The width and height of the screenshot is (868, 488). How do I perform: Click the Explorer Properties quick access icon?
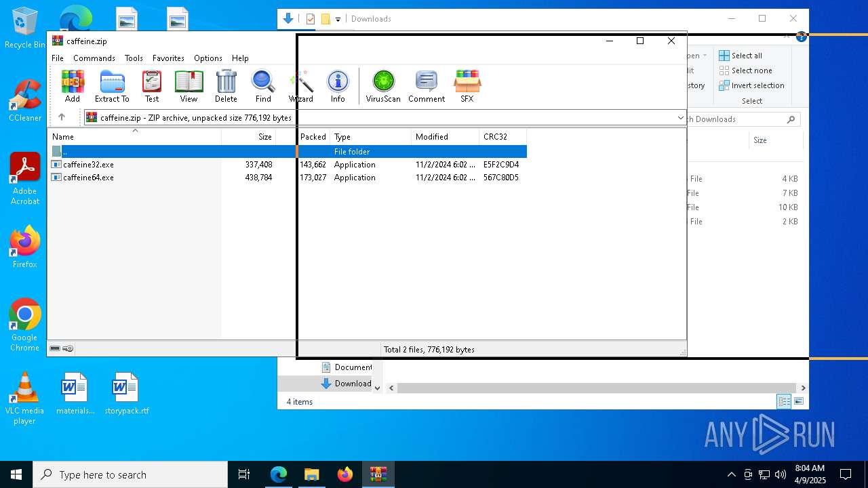[x=311, y=19]
